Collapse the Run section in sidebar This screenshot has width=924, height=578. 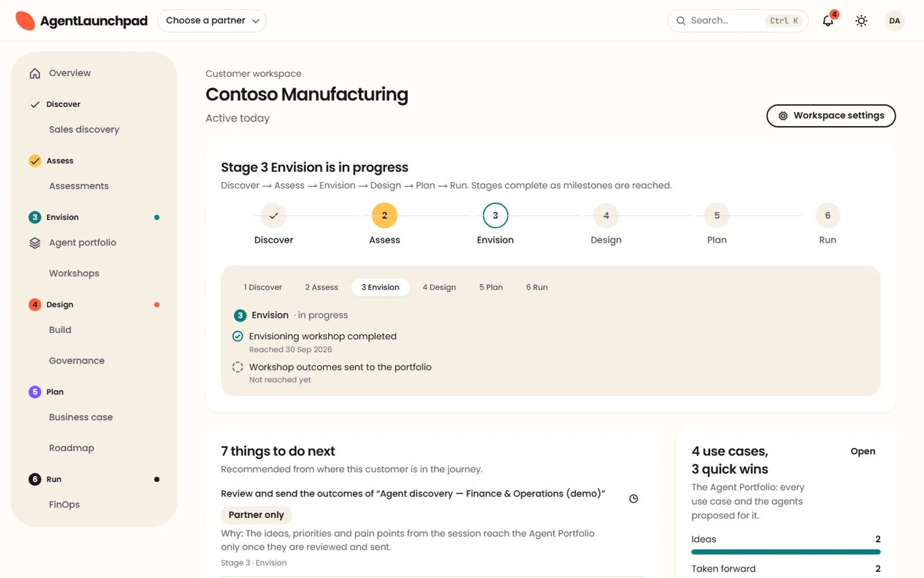[x=94, y=479]
